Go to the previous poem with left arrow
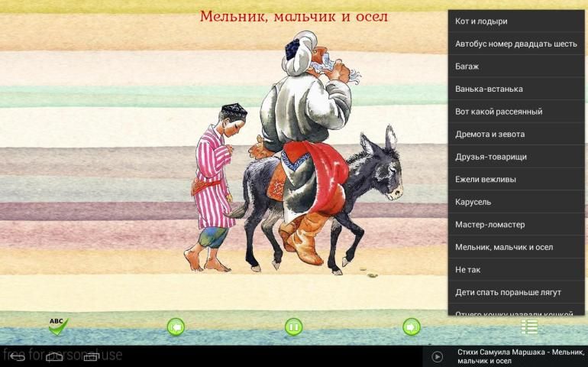The height and width of the screenshot is (367, 588). click(176, 327)
